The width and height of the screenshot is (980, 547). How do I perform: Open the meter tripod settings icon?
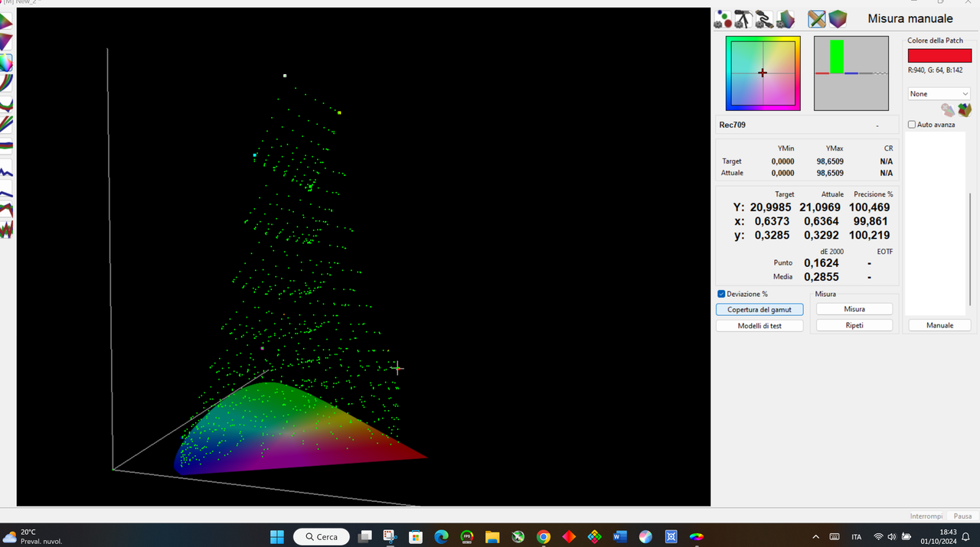(x=743, y=19)
